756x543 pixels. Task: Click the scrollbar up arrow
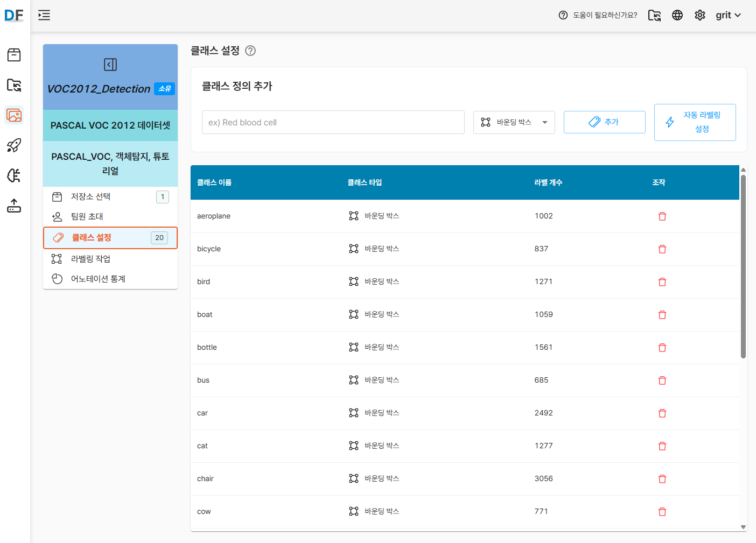click(743, 170)
